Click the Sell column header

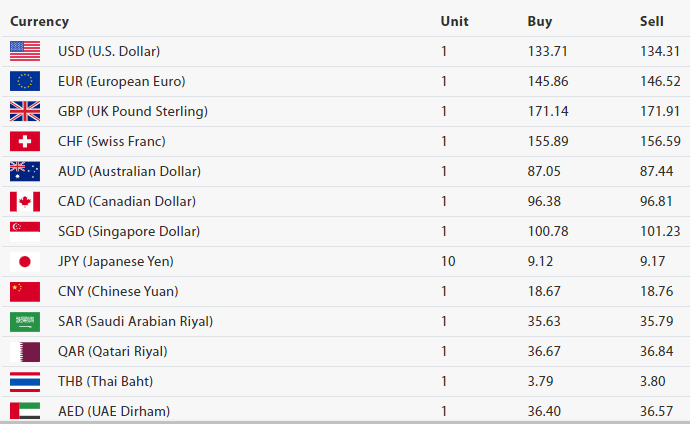click(651, 21)
